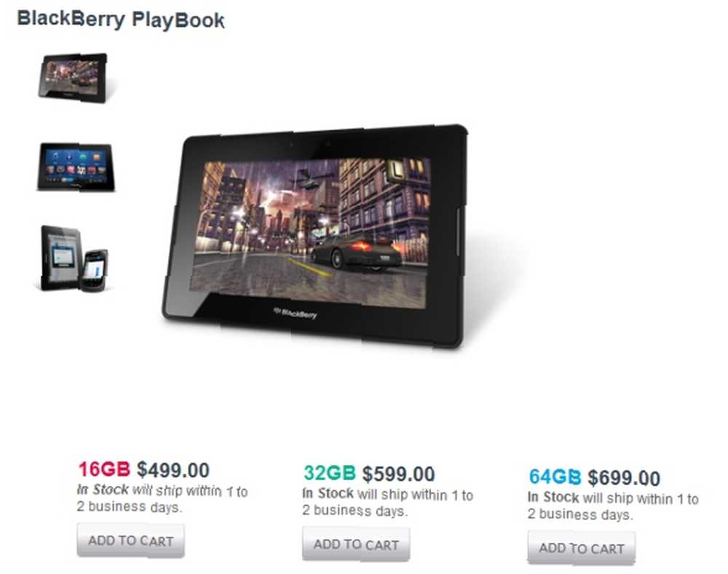728x574 pixels.
Task: Click the $499.00 price
Action: (173, 469)
